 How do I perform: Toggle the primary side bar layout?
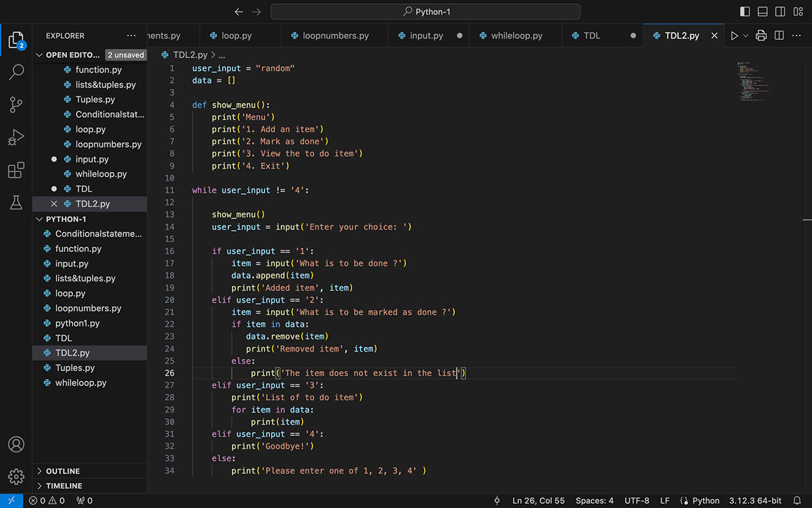(x=745, y=12)
